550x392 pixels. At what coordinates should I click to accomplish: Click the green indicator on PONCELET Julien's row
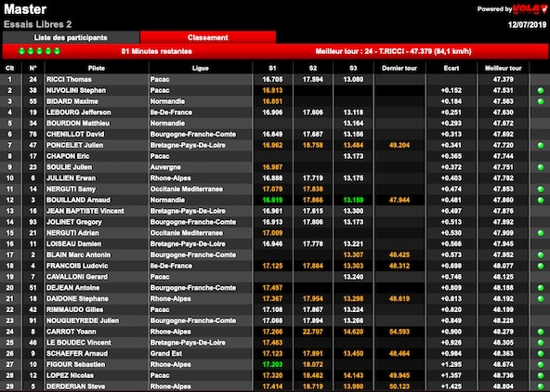(541, 145)
